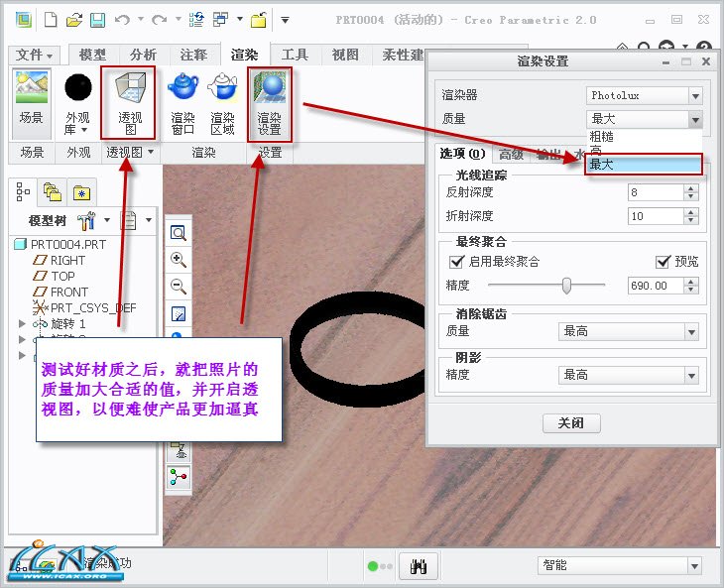
Task: Switch to the 视图 ribbon tab
Action: tap(345, 55)
